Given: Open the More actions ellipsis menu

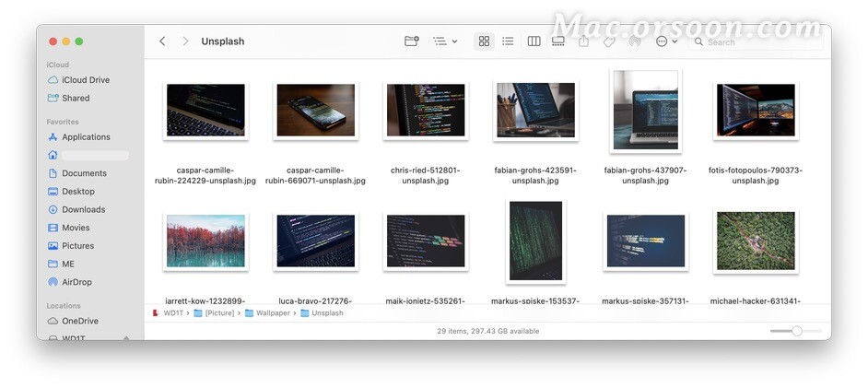Looking at the screenshot, I should [x=666, y=41].
